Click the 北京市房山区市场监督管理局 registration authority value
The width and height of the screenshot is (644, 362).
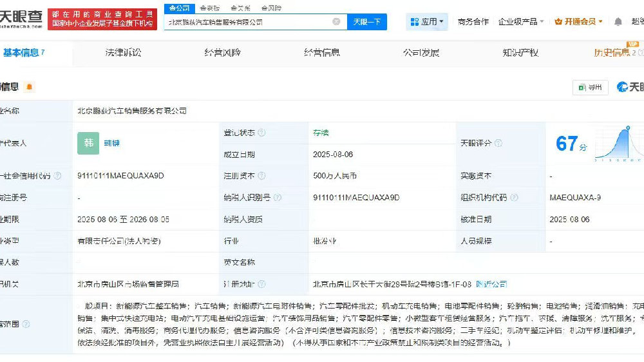[128, 284]
